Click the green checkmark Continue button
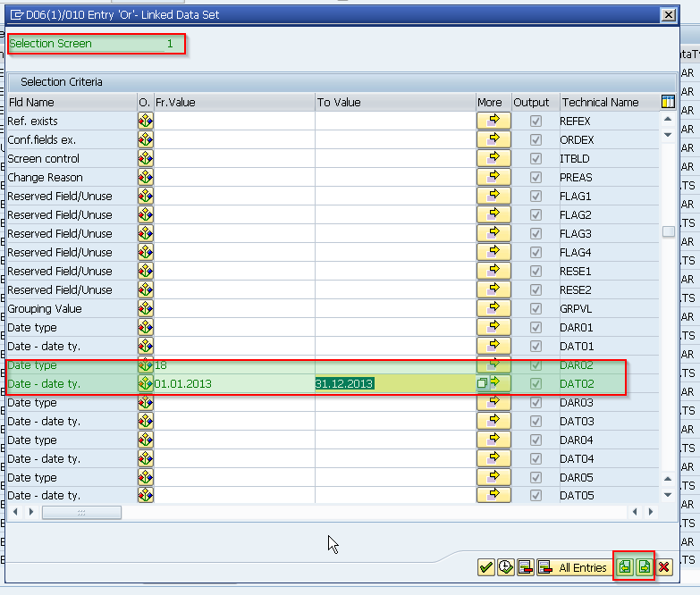700x595 pixels. [486, 567]
